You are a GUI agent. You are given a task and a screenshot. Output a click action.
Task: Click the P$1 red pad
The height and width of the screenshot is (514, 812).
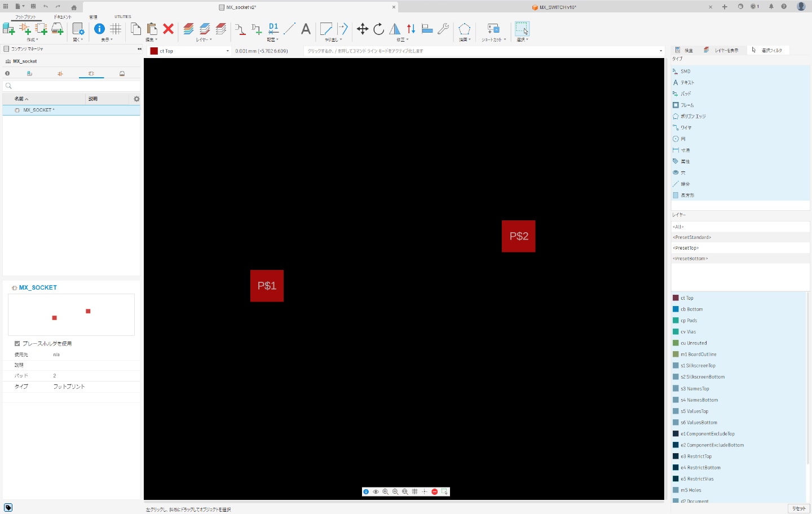267,286
